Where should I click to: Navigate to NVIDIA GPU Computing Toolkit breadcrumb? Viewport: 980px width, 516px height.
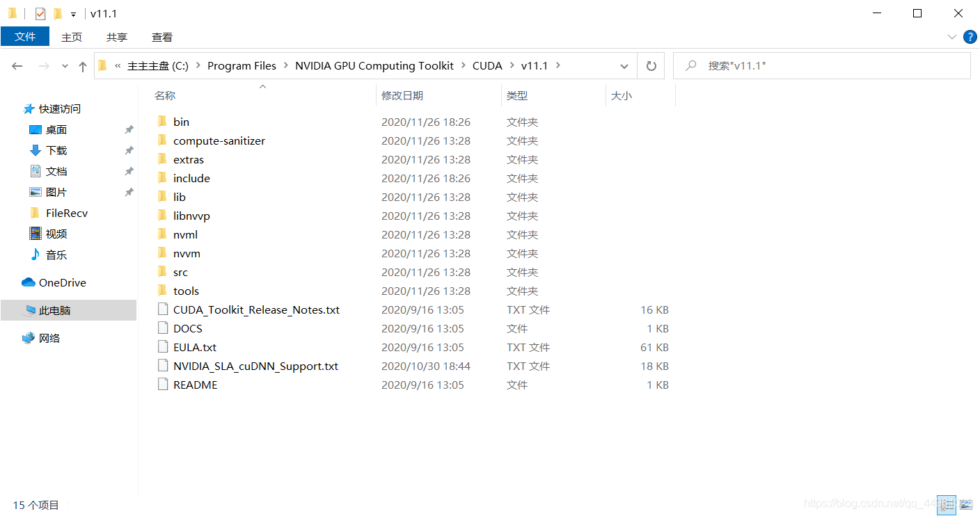click(x=374, y=65)
